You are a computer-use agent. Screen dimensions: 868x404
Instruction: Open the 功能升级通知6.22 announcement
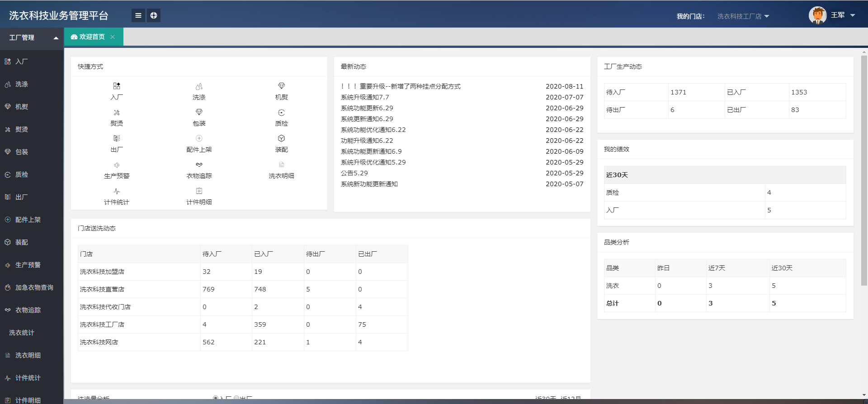coord(367,141)
